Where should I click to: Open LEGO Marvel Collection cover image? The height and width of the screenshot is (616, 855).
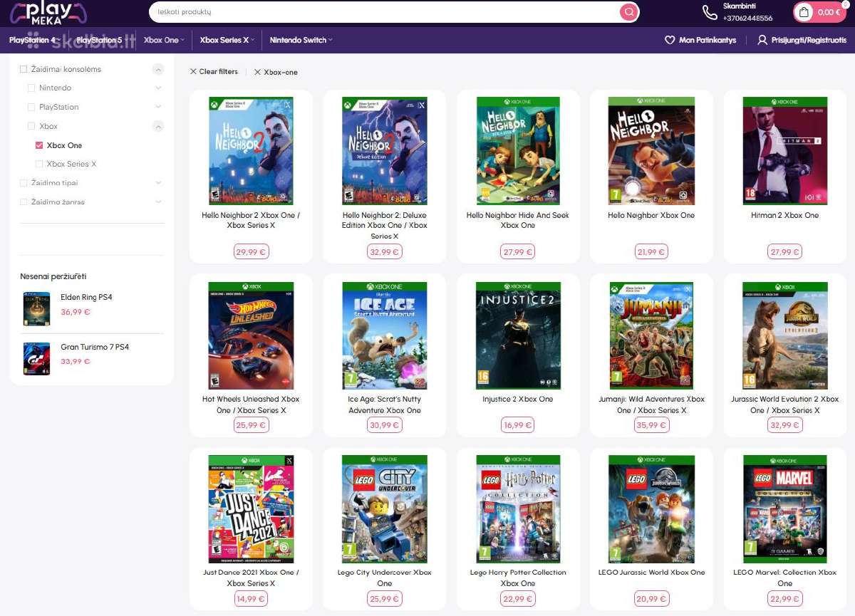[785, 509]
